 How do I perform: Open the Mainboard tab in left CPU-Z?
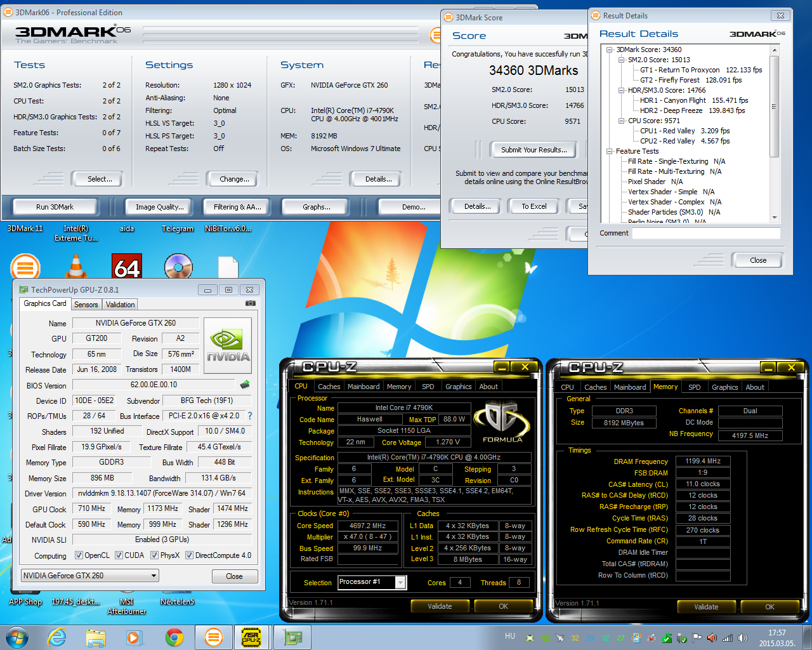point(363,387)
